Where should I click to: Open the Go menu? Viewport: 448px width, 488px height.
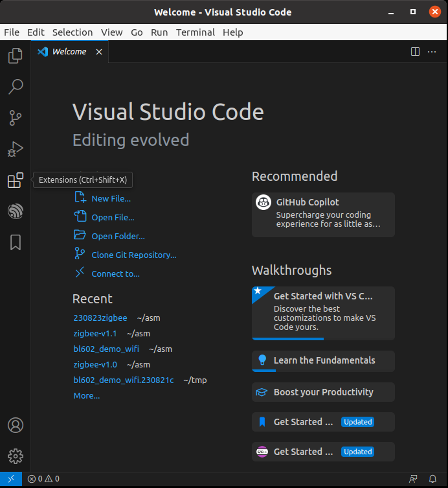pos(137,32)
